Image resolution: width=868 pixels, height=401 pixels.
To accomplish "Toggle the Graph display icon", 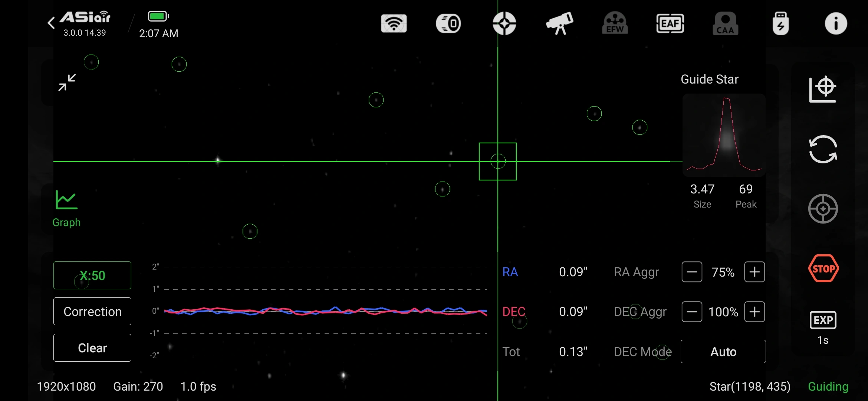I will coord(66,209).
